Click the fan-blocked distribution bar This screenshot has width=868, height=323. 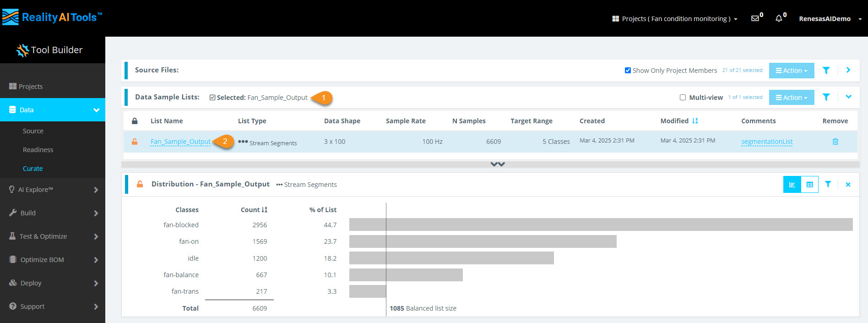pos(601,224)
